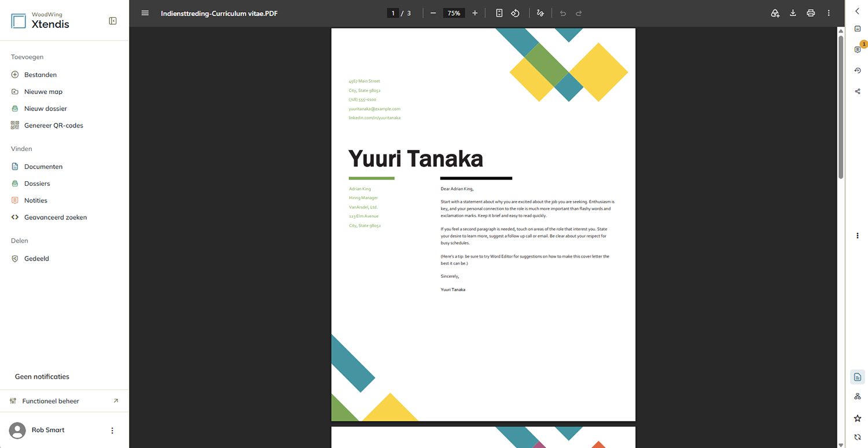Image resolution: width=868 pixels, height=448 pixels.
Task: Click yuuritanaka@example.com in the PDF
Action: coord(374,109)
